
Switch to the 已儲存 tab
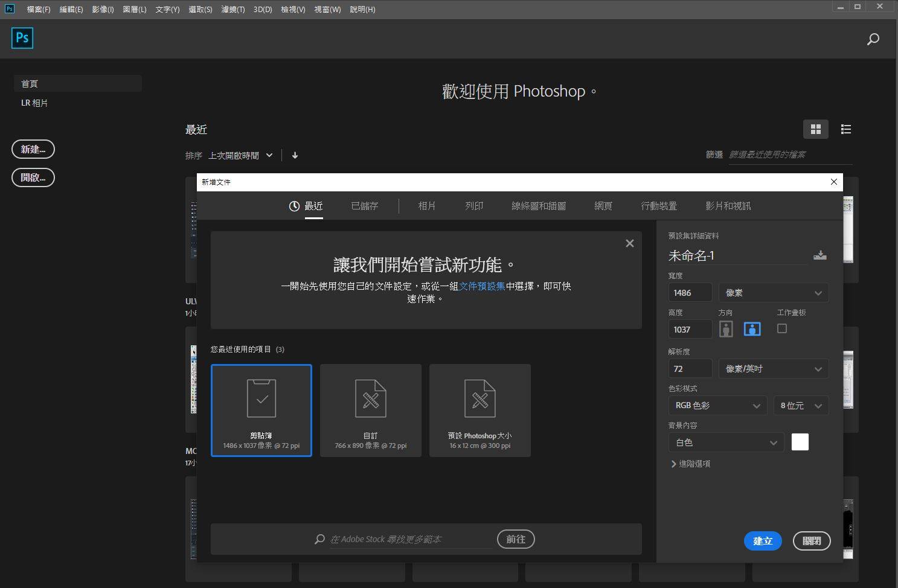tap(365, 206)
